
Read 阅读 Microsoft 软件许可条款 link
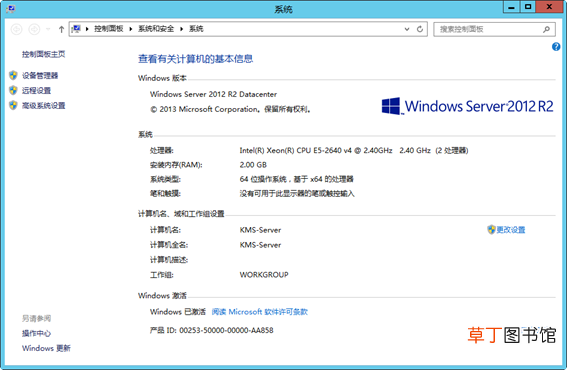[x=259, y=312]
